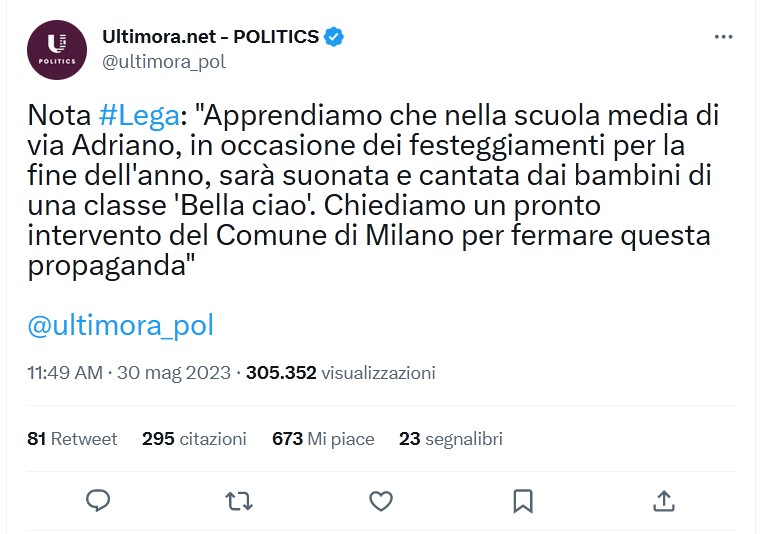Open the Ultimora.net - POLITICS account name
Image resolution: width=762 pixels, height=534 pixels.
tap(210, 37)
